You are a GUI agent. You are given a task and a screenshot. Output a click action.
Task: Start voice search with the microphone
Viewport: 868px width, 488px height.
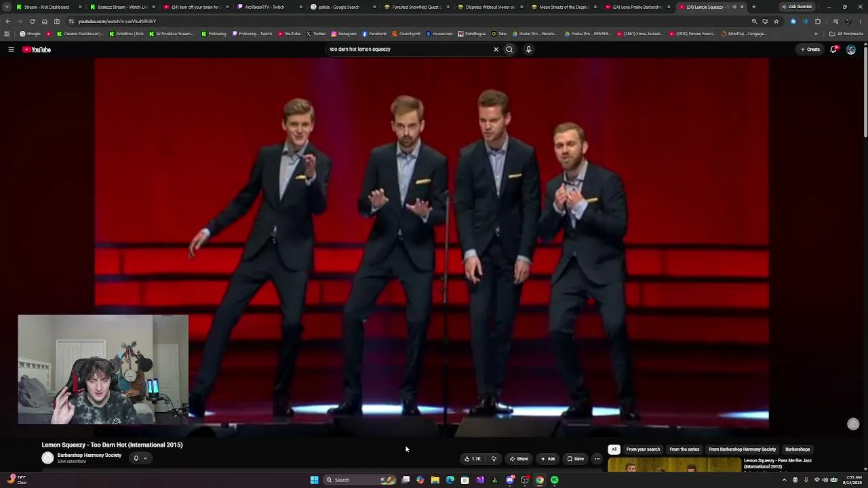coord(528,49)
